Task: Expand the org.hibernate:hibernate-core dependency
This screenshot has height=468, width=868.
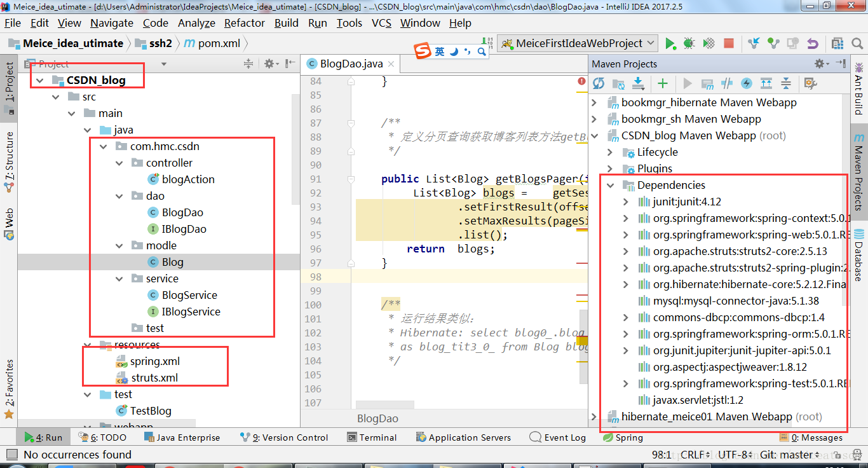Action: 626,284
